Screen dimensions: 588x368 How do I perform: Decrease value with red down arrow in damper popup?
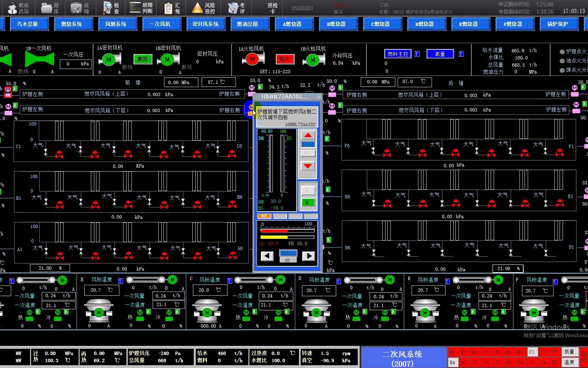click(308, 166)
